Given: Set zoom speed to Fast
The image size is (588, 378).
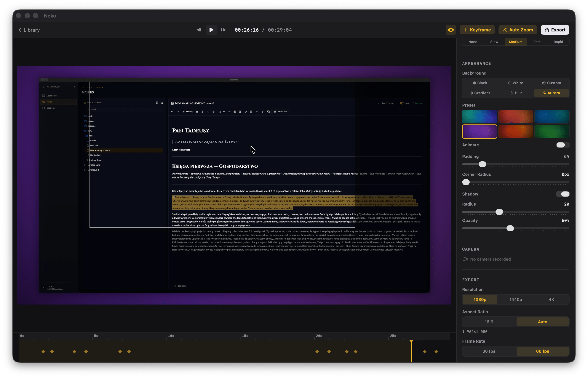Looking at the screenshot, I should [x=537, y=42].
